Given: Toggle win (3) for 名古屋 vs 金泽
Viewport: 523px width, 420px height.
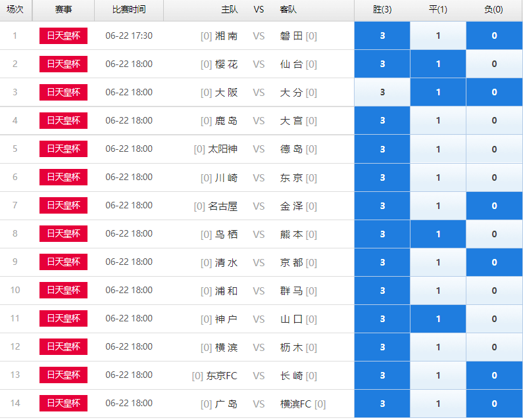Looking at the screenshot, I should 382,206.
